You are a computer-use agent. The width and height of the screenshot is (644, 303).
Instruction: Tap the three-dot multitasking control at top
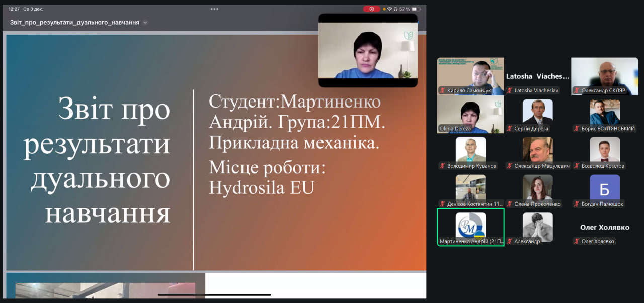coord(214,9)
